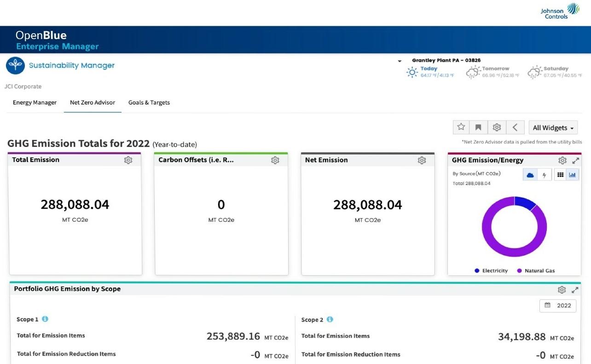Switch chart to emission cloud view
Viewport: 591px width, 364px height.
click(530, 175)
